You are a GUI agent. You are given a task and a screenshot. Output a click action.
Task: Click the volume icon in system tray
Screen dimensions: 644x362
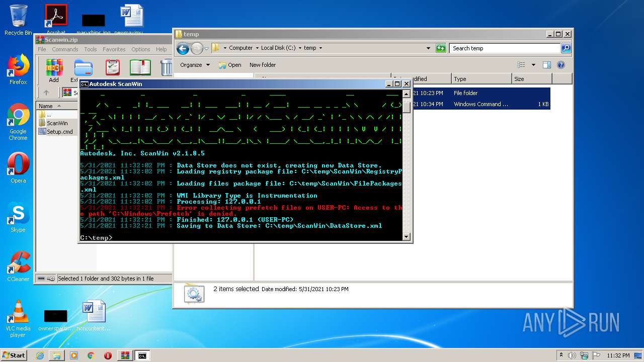pos(572,355)
